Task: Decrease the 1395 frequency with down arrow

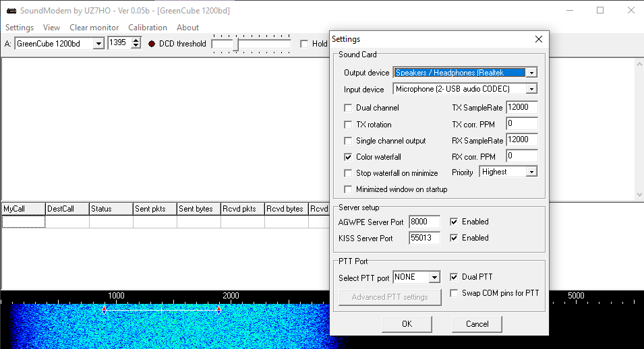Action: [x=136, y=46]
